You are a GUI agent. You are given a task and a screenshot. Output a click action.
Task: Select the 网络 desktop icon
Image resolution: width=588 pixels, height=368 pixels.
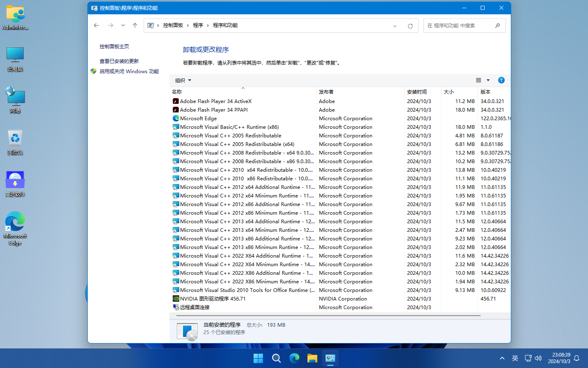point(15,100)
